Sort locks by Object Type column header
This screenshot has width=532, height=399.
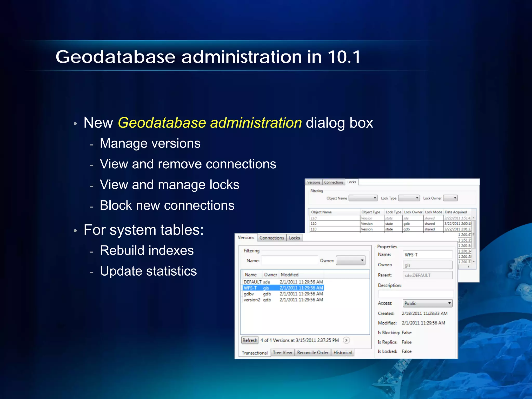tap(372, 212)
